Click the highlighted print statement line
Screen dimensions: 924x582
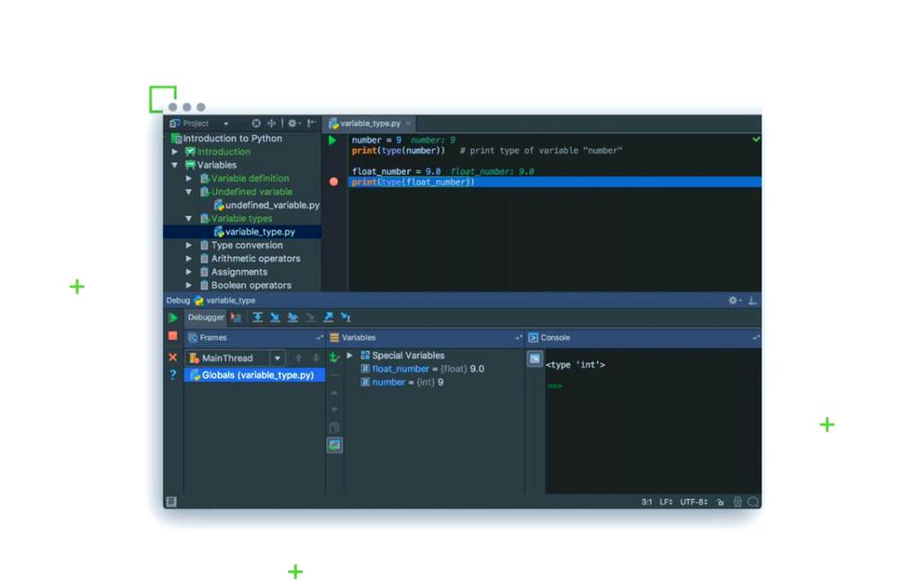pyautogui.click(x=414, y=182)
